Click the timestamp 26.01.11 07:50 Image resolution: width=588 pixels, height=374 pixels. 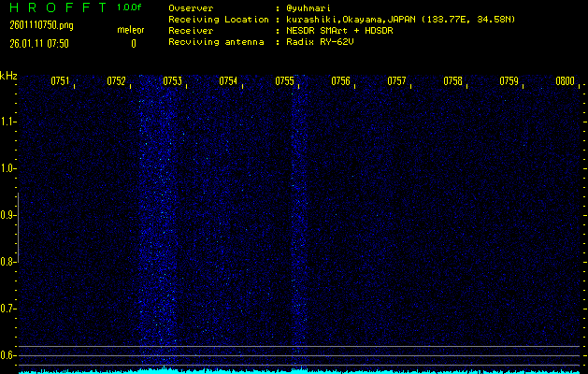point(39,44)
